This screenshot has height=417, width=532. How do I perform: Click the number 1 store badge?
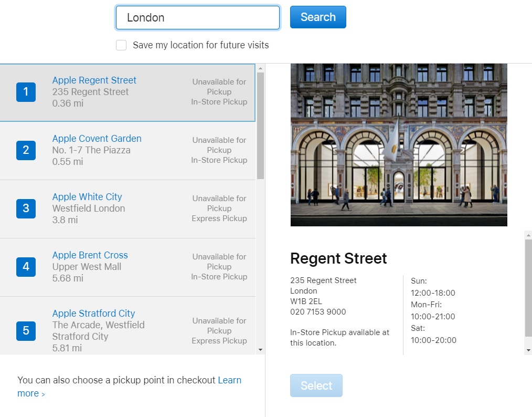(26, 92)
